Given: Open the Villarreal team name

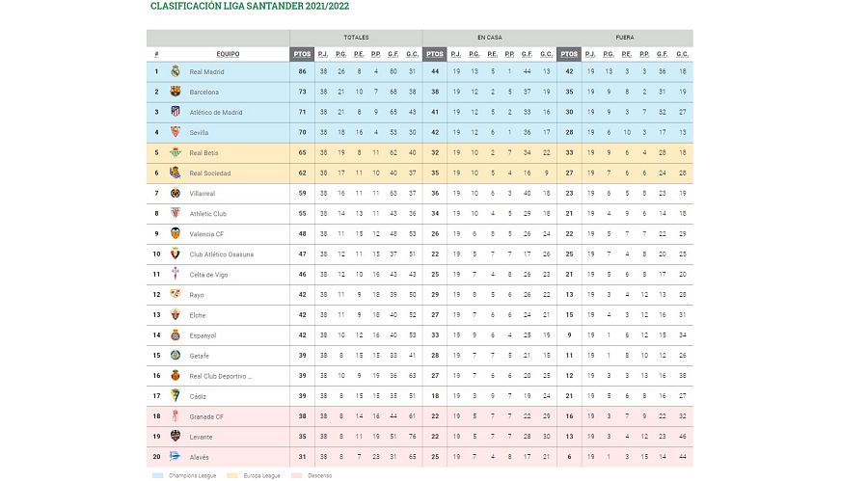Looking at the screenshot, I should [203, 193].
